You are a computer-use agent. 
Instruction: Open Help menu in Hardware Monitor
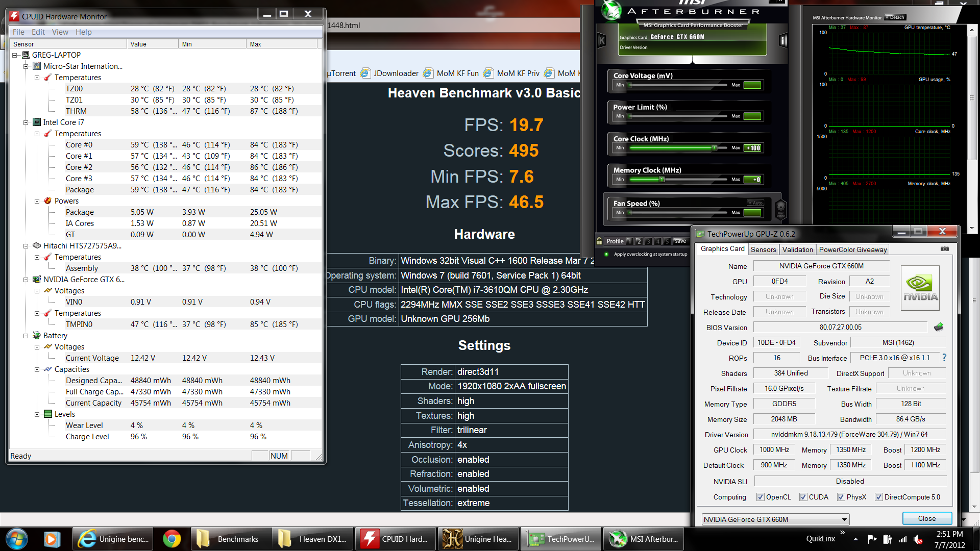[84, 32]
